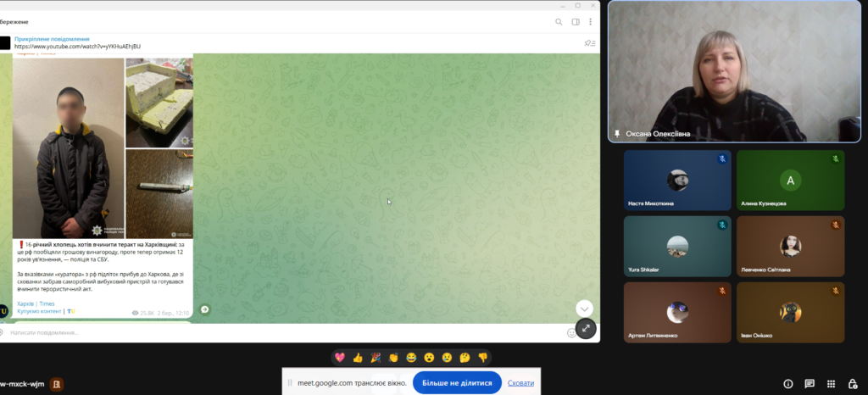Toggle the Telegram side panel icon

(576, 22)
